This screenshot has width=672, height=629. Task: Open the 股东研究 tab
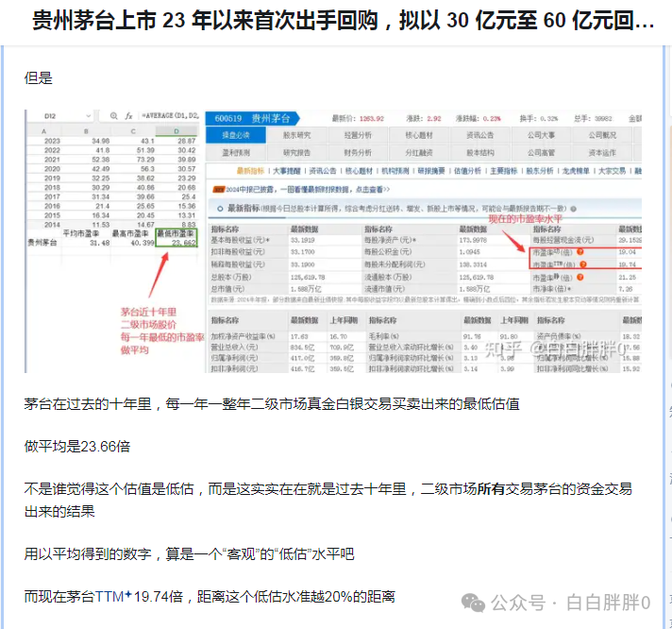[x=296, y=135]
